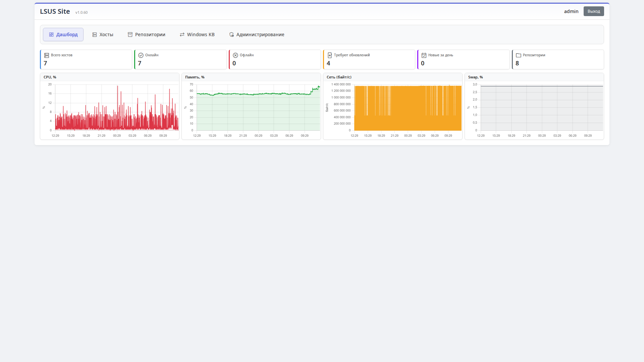
Task: Click the Офлайн cross circle icon
Action: [x=235, y=55]
